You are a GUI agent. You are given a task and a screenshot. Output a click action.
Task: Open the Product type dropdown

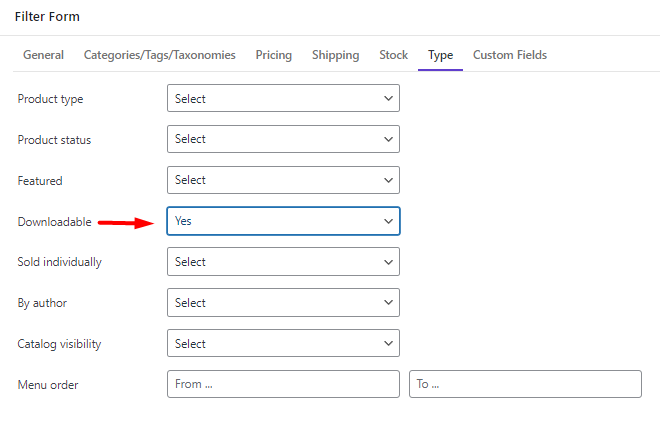[x=283, y=98]
